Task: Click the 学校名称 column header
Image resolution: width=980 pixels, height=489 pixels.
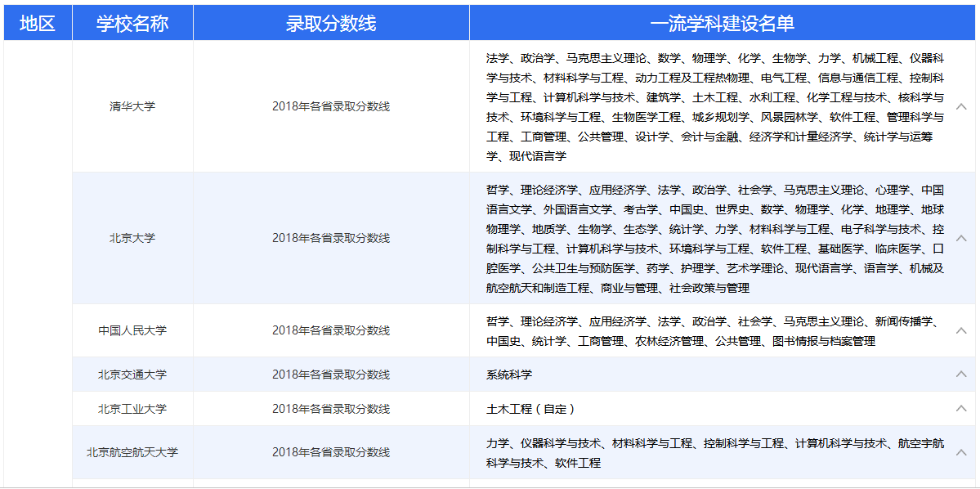Action: tap(132, 23)
